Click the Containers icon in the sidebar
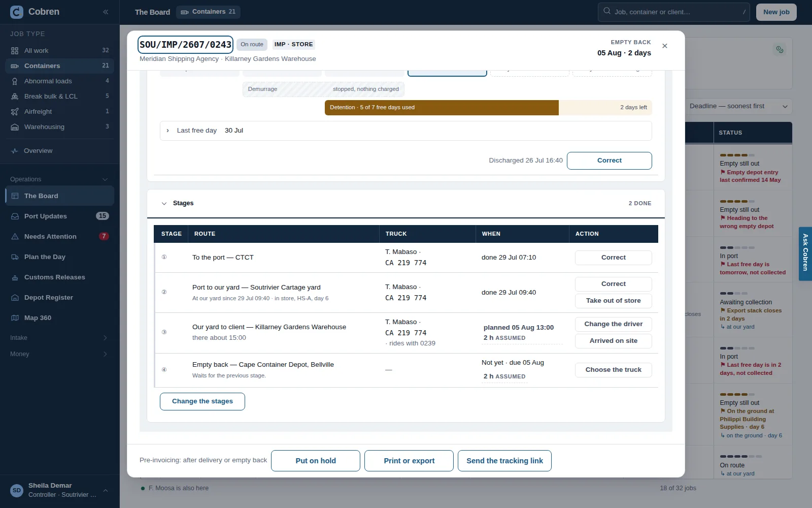Image resolution: width=812 pixels, height=508 pixels. [15, 66]
